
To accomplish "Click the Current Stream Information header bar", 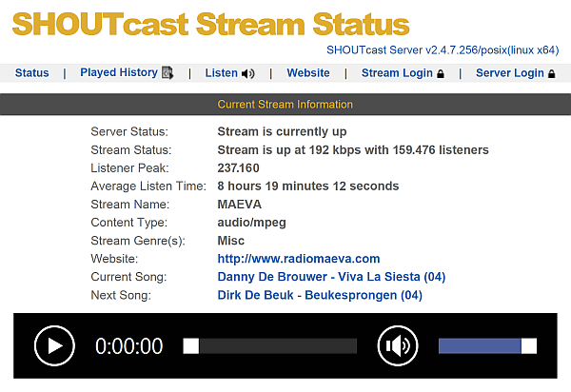I will pyautogui.click(x=285, y=105).
